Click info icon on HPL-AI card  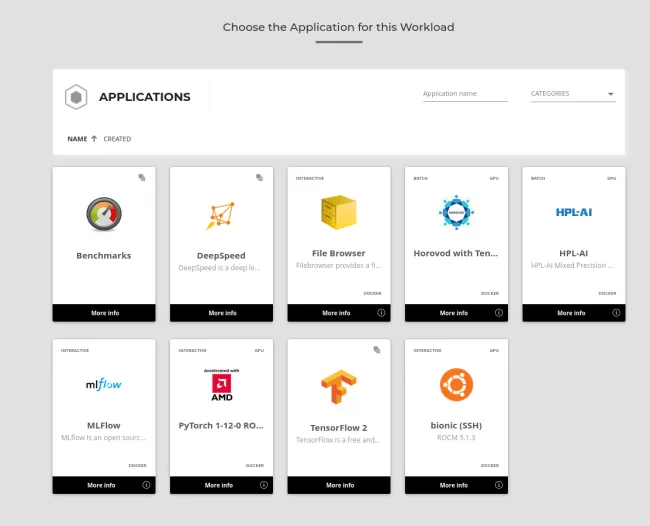[x=616, y=313]
